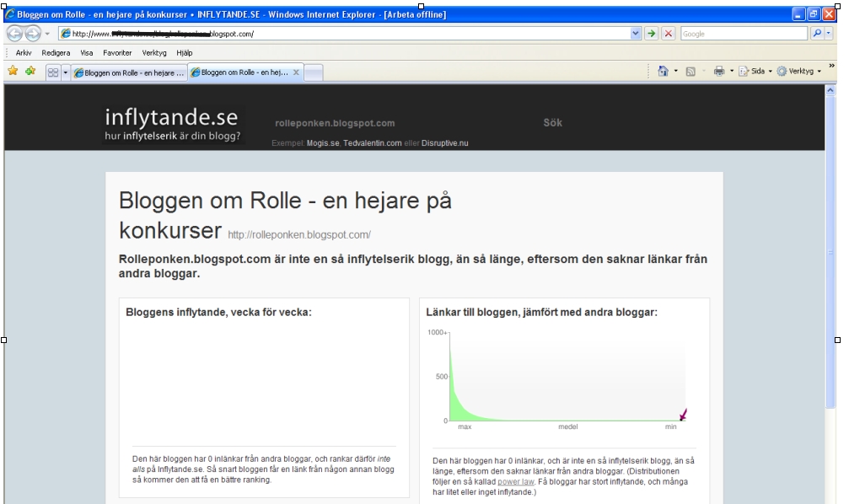
Task: Show more toolbar commands via the chevron
Action: (x=831, y=66)
